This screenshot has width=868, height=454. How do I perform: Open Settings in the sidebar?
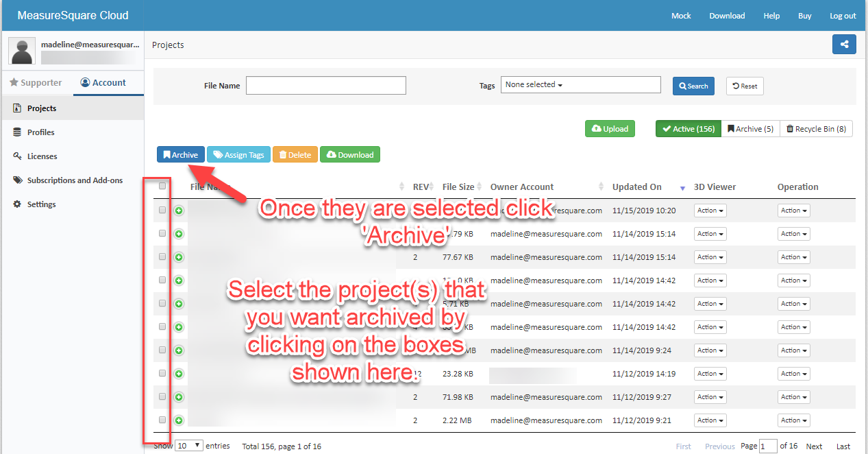[72, 204]
